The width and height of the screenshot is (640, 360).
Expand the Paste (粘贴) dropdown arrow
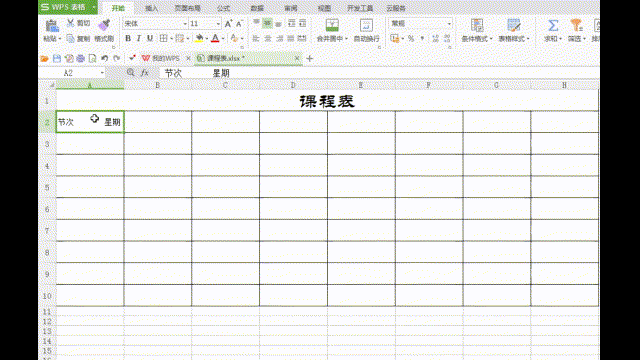coord(60,39)
